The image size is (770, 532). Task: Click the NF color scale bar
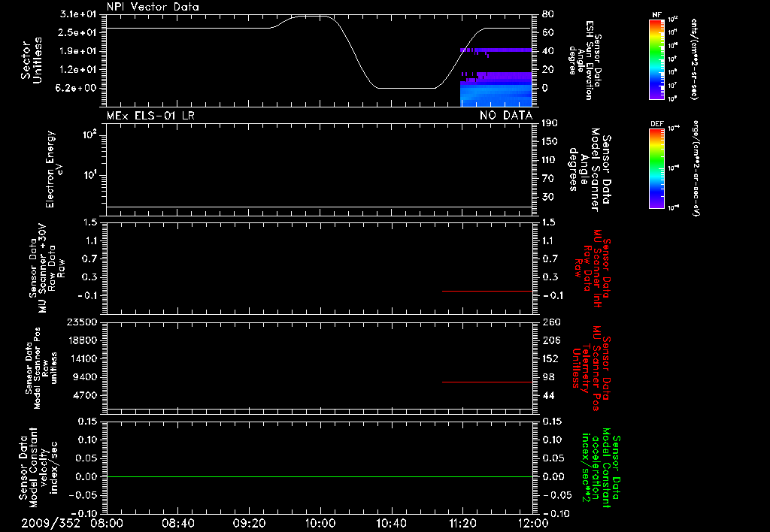657,59
